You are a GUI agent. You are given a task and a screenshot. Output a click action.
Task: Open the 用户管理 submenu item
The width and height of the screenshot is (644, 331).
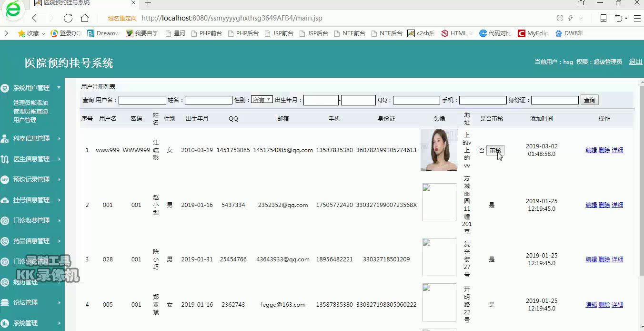pyautogui.click(x=25, y=120)
